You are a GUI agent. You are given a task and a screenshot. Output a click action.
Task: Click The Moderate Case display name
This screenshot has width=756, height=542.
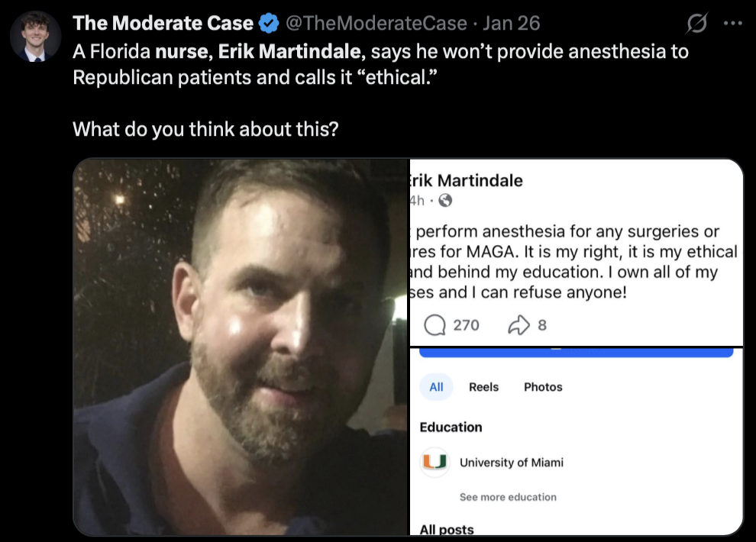click(163, 23)
